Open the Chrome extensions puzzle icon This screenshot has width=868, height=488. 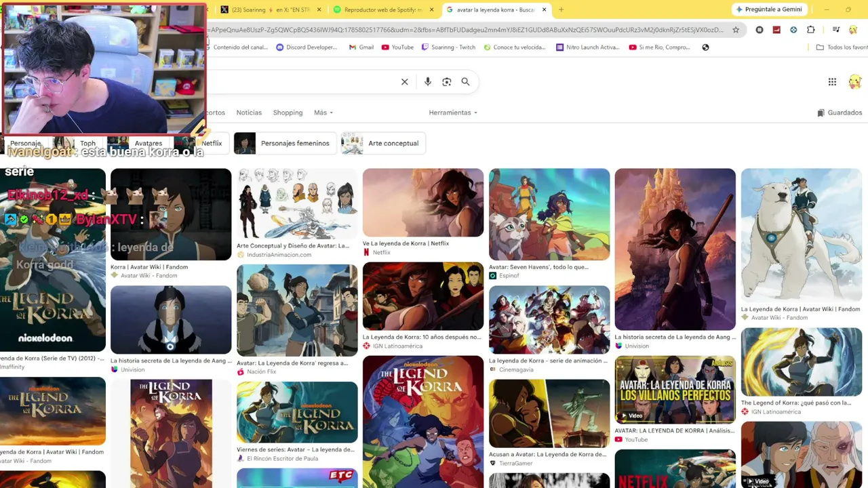click(811, 30)
